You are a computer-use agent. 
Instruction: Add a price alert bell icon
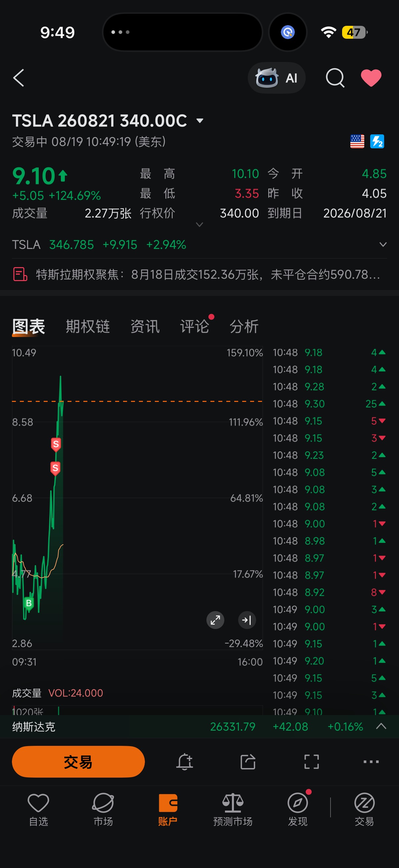click(x=185, y=762)
